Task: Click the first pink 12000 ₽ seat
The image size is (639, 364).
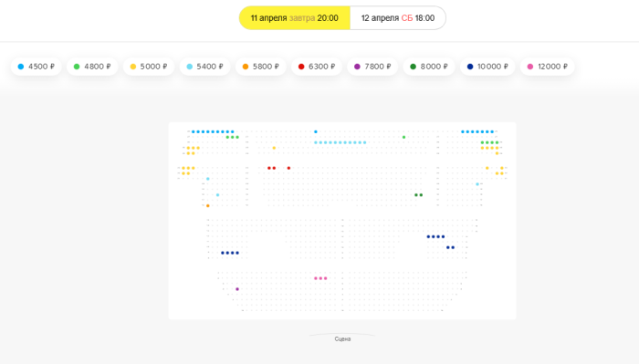Action: click(316, 278)
